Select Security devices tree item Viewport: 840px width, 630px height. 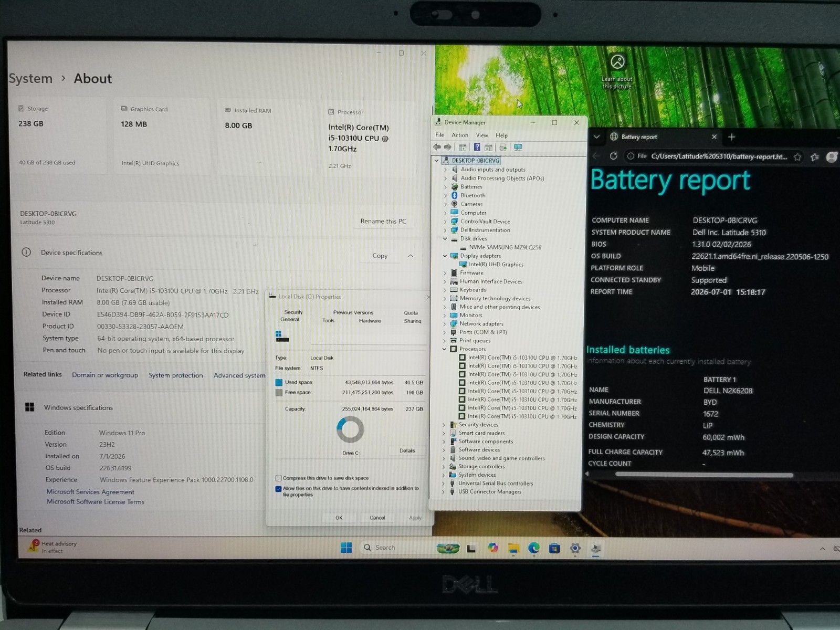[x=478, y=425]
